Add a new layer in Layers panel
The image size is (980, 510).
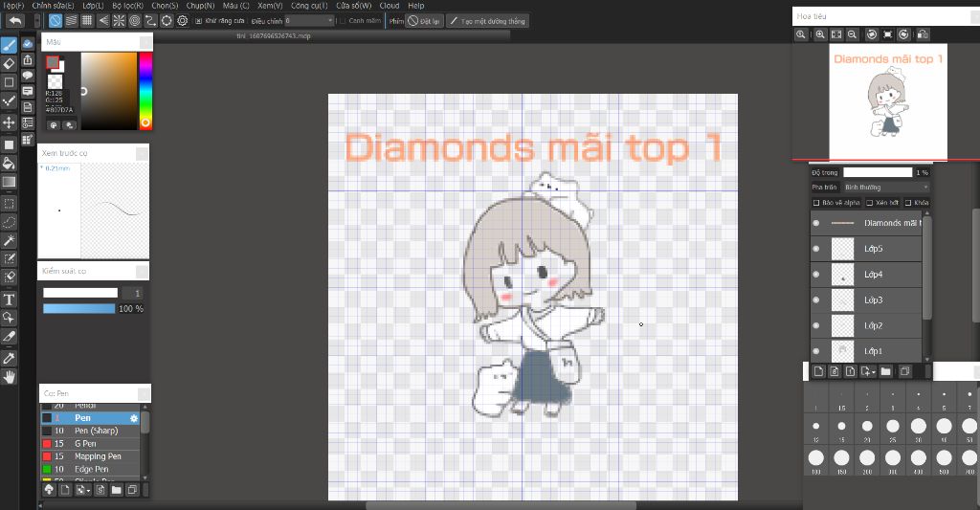pos(818,371)
